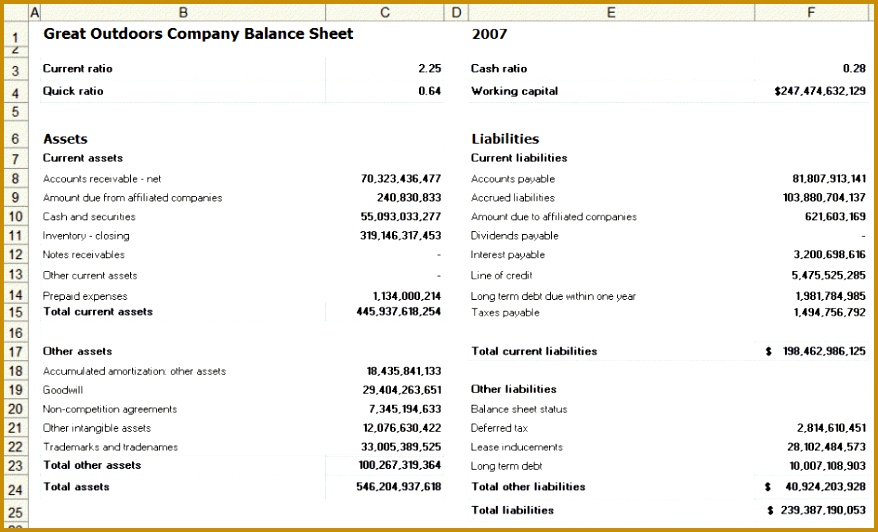Viewport: 878px width, 532px height.
Task: Select Total current liabilities label
Action: [x=534, y=351]
